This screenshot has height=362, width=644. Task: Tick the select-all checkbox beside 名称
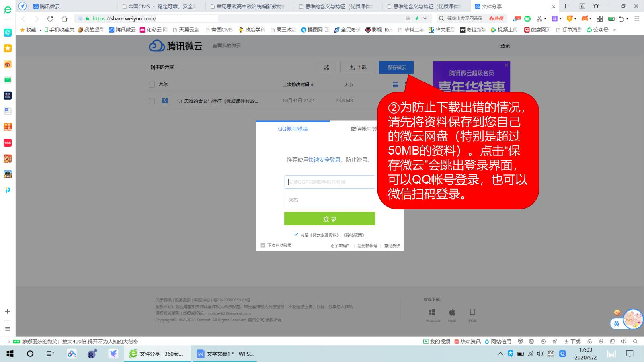(152, 84)
